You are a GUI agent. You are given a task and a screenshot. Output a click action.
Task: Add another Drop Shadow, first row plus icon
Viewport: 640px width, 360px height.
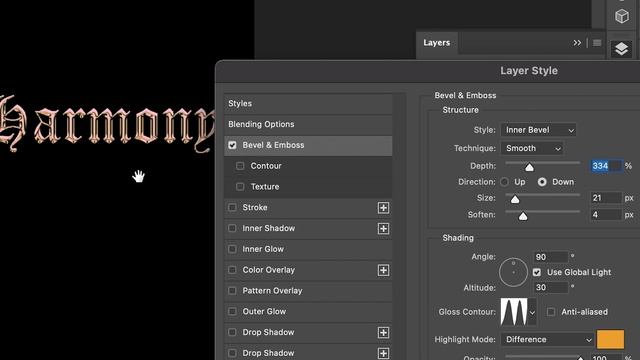383,333
